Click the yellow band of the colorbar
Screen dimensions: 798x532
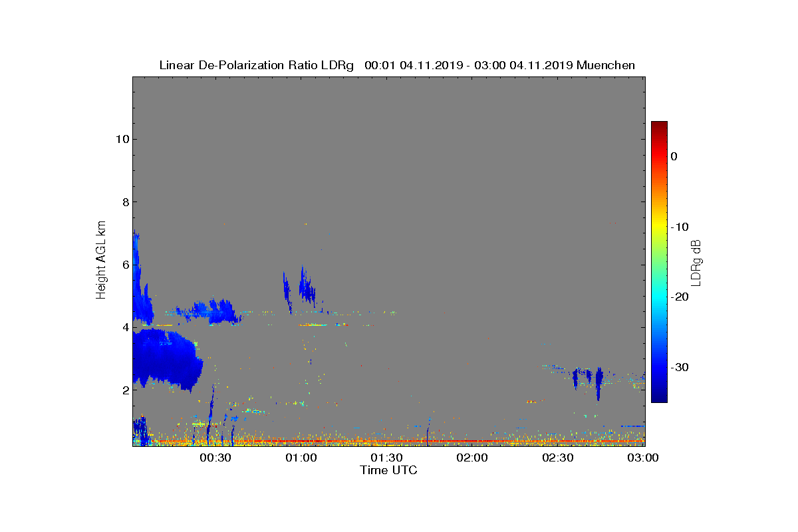[659, 226]
